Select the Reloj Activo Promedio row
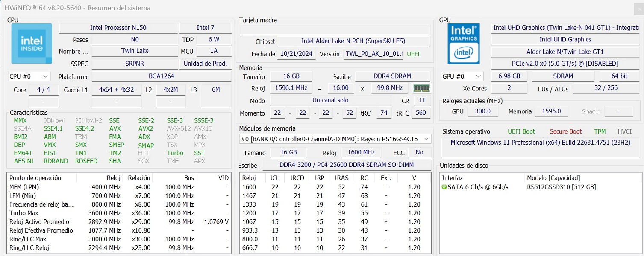644x256 pixels. (x=119, y=221)
